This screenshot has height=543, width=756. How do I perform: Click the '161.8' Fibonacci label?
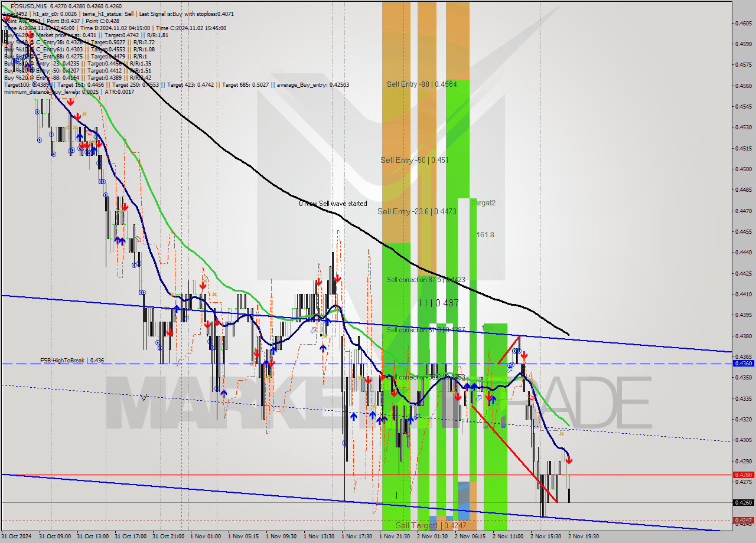485,235
